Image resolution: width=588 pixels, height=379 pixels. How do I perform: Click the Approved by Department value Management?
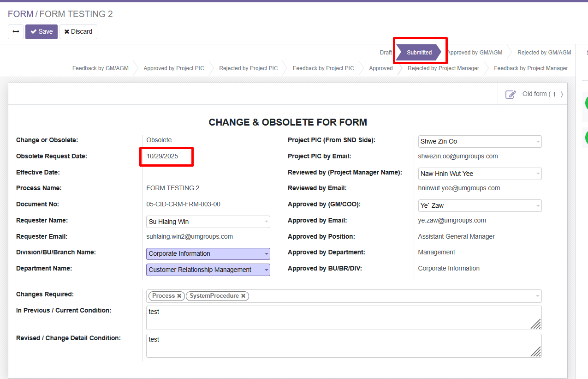[x=436, y=252]
